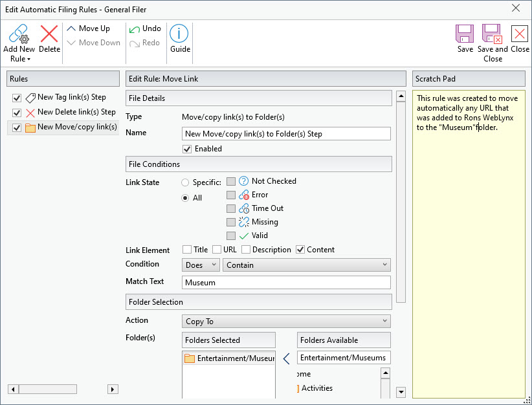This screenshot has height=405, width=532.
Task: Click the File Conditions section header
Action: coord(258,164)
